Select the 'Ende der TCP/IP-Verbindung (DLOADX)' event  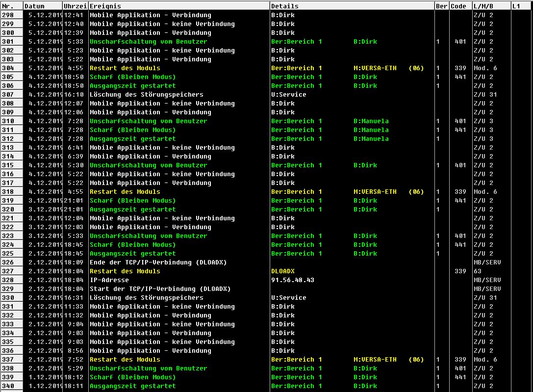tap(158, 262)
